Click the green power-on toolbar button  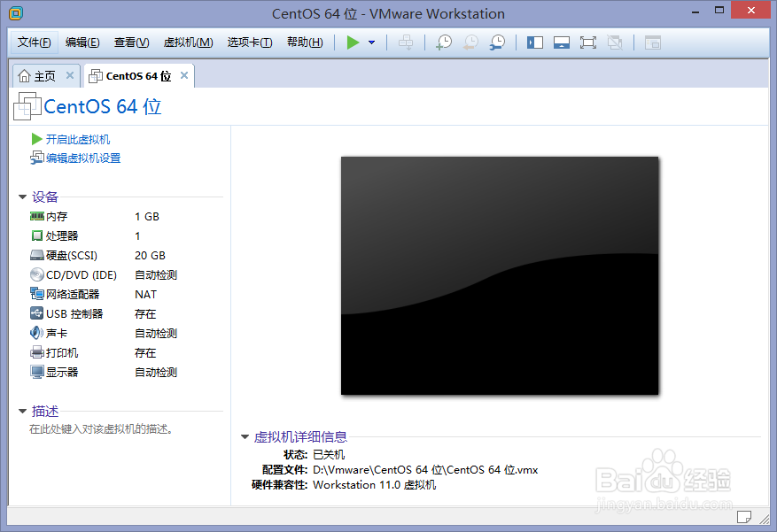[353, 42]
